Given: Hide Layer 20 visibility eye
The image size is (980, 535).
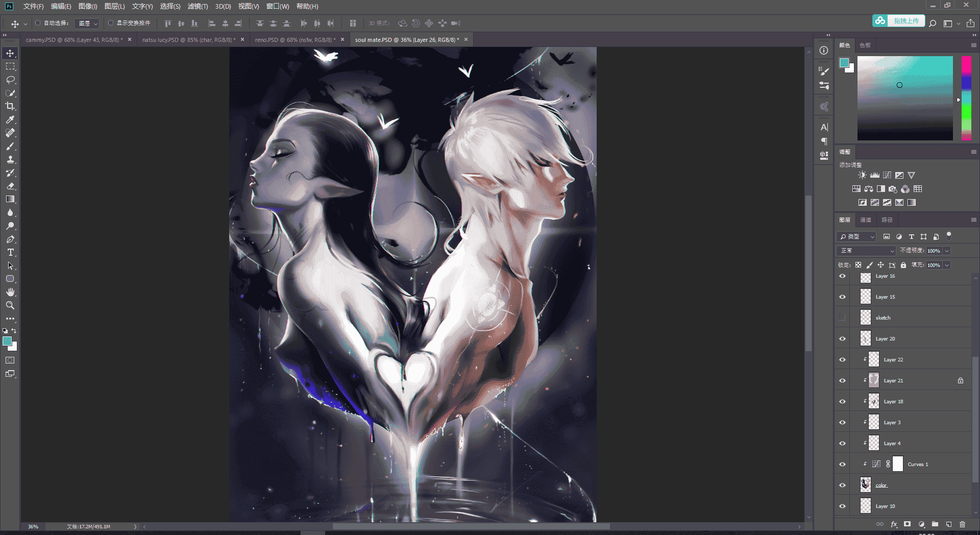Looking at the screenshot, I should pyautogui.click(x=842, y=338).
